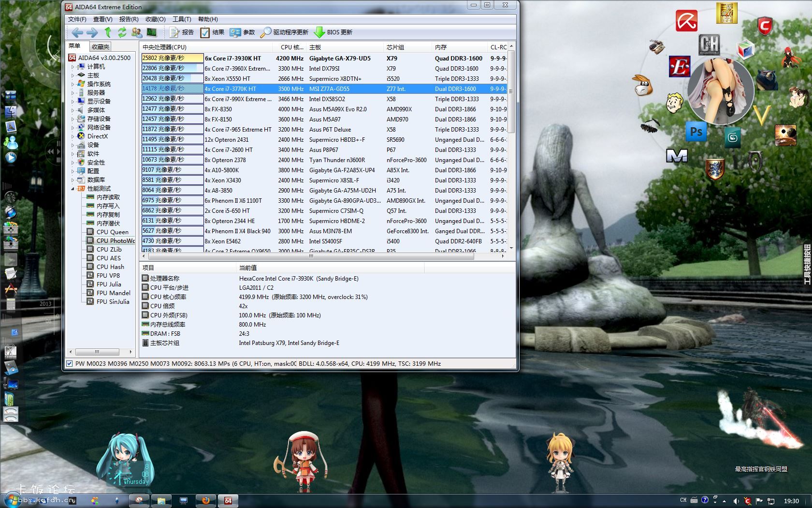Open 报告 report from the toolbar

point(181,32)
